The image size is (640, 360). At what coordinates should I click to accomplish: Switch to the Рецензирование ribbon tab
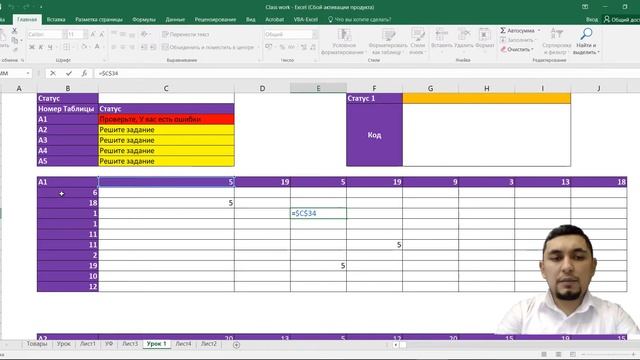(x=215, y=20)
